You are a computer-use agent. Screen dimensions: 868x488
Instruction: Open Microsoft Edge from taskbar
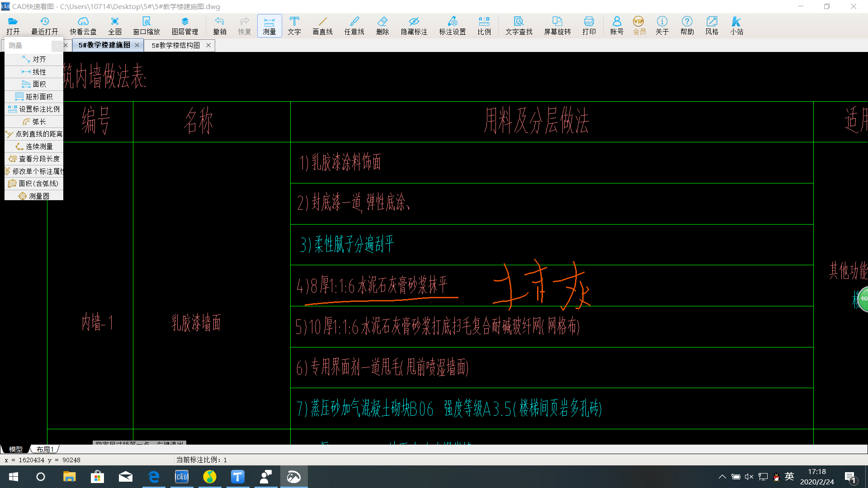[x=154, y=477]
